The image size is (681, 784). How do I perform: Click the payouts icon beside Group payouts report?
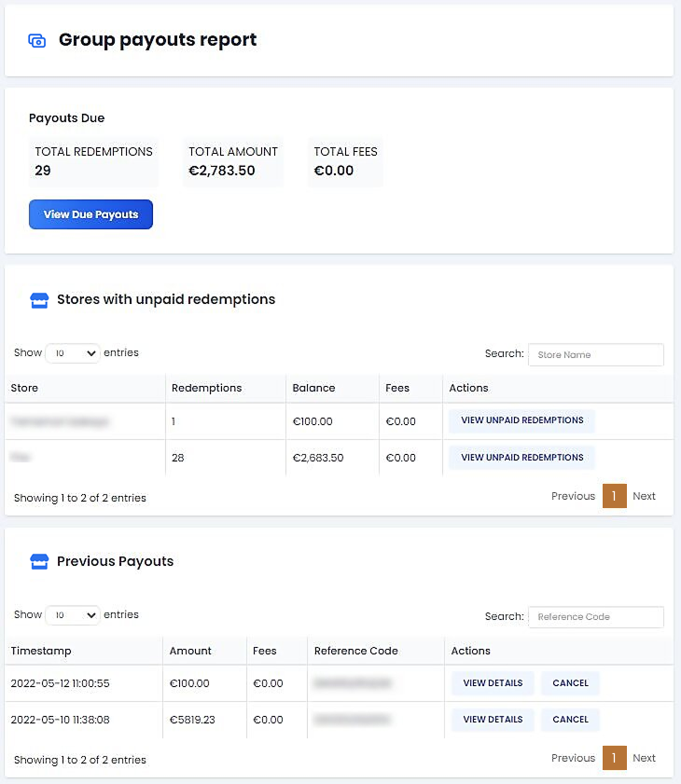coord(37,41)
